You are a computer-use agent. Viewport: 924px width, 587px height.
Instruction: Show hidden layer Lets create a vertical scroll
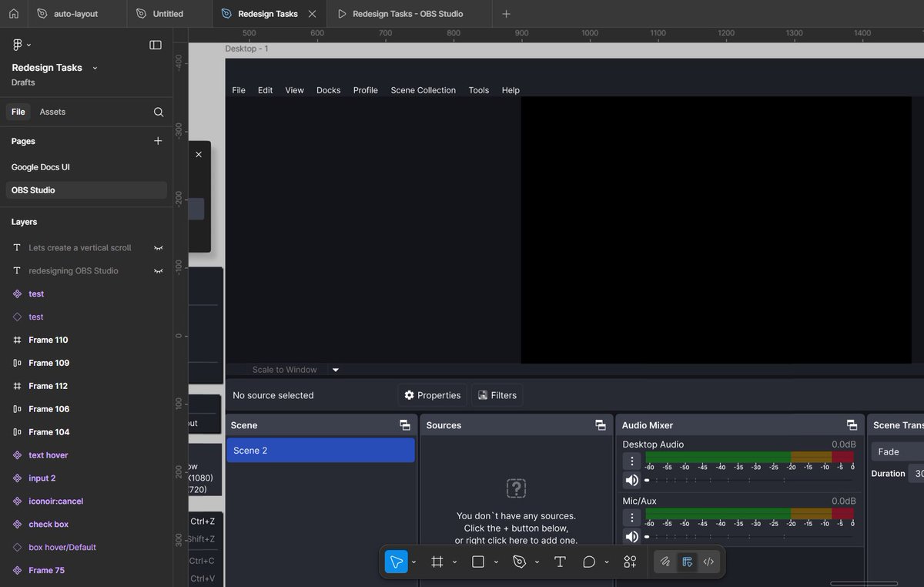pyautogui.click(x=159, y=248)
